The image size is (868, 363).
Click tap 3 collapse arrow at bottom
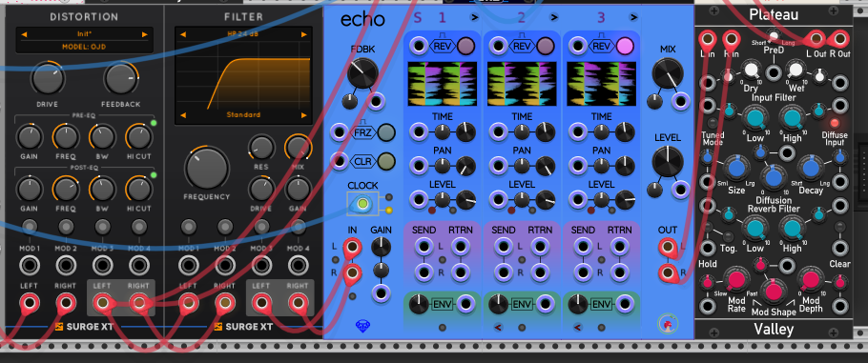[577, 328]
